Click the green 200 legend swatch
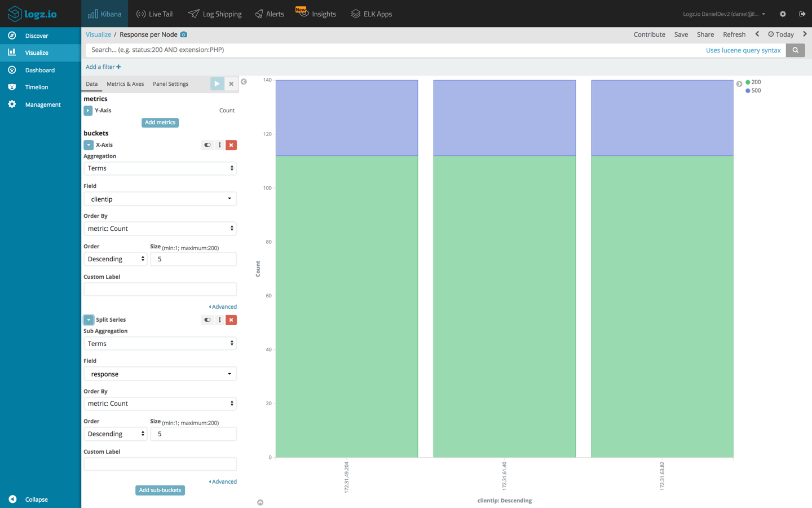This screenshot has height=508, width=812. 748,82
